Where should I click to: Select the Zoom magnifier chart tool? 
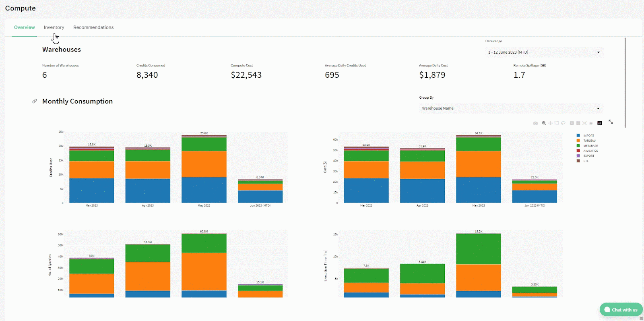click(x=544, y=123)
